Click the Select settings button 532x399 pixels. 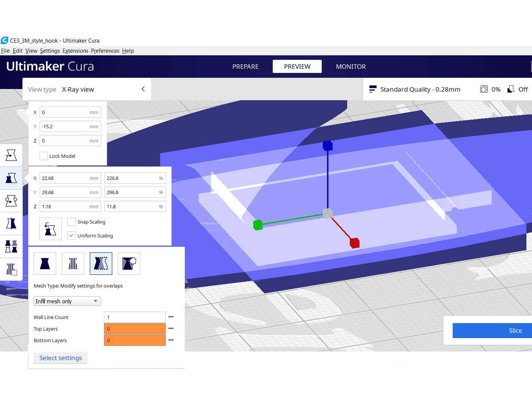point(61,358)
